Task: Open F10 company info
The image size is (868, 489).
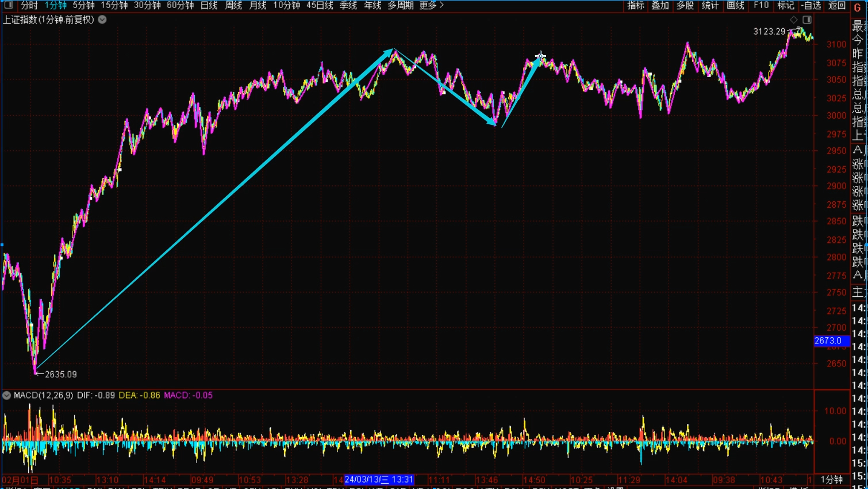Action: [x=761, y=5]
